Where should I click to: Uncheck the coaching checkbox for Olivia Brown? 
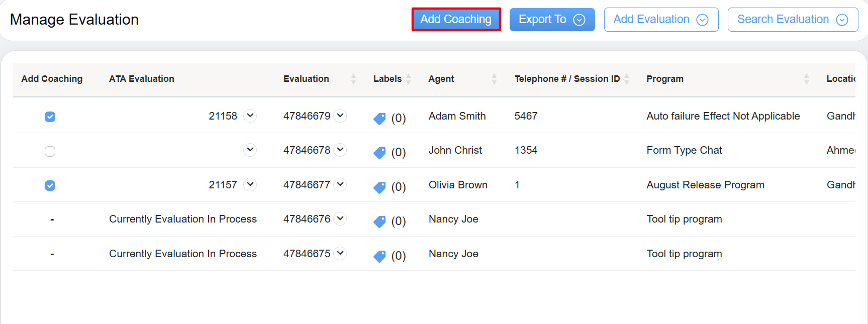(50, 185)
